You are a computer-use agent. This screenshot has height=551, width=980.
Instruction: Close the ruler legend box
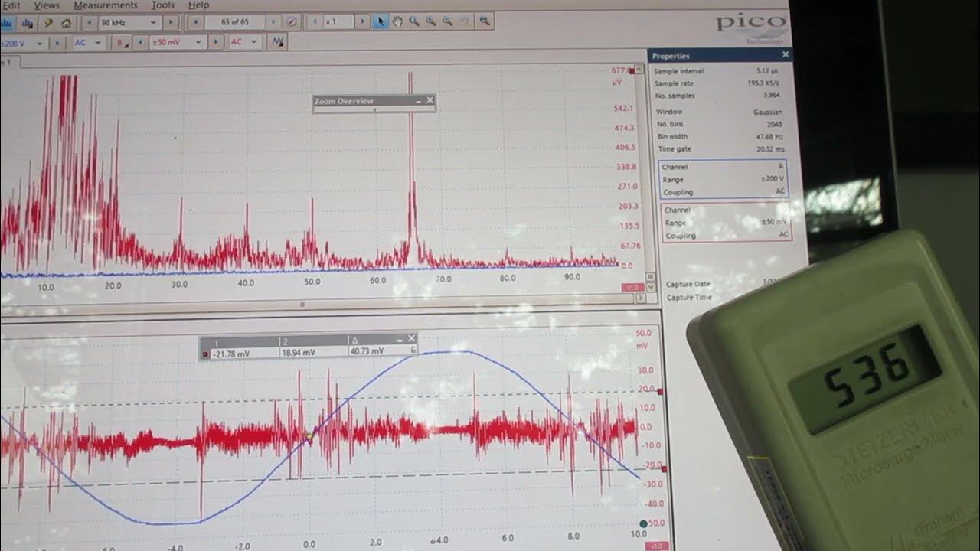coord(411,339)
